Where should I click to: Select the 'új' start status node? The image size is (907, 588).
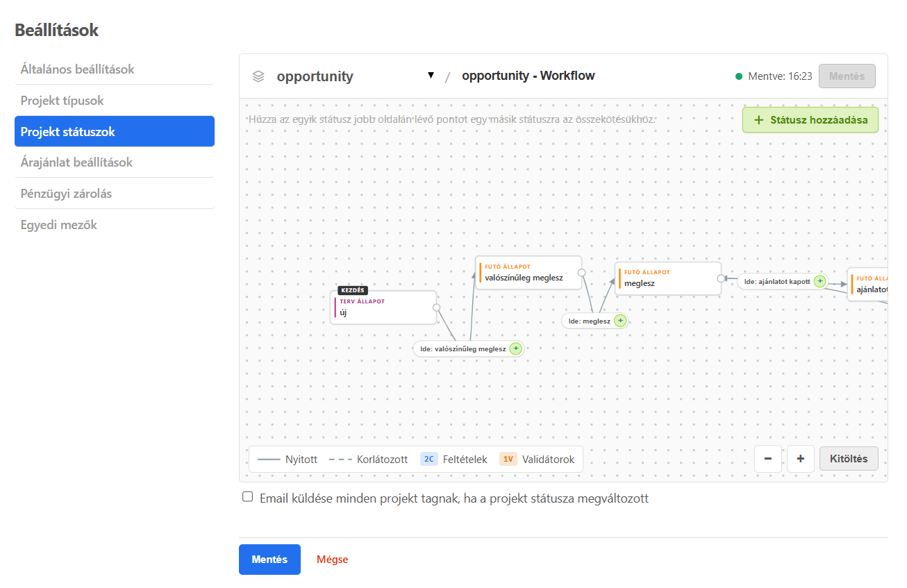(383, 308)
